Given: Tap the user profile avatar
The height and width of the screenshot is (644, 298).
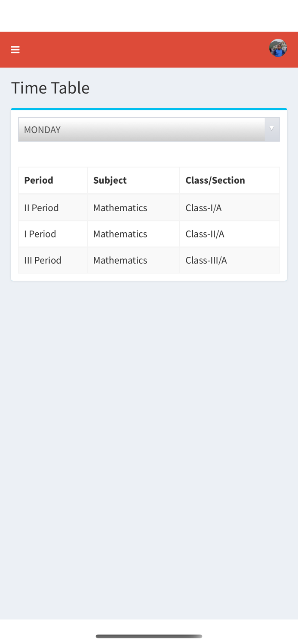Looking at the screenshot, I should 278,48.
